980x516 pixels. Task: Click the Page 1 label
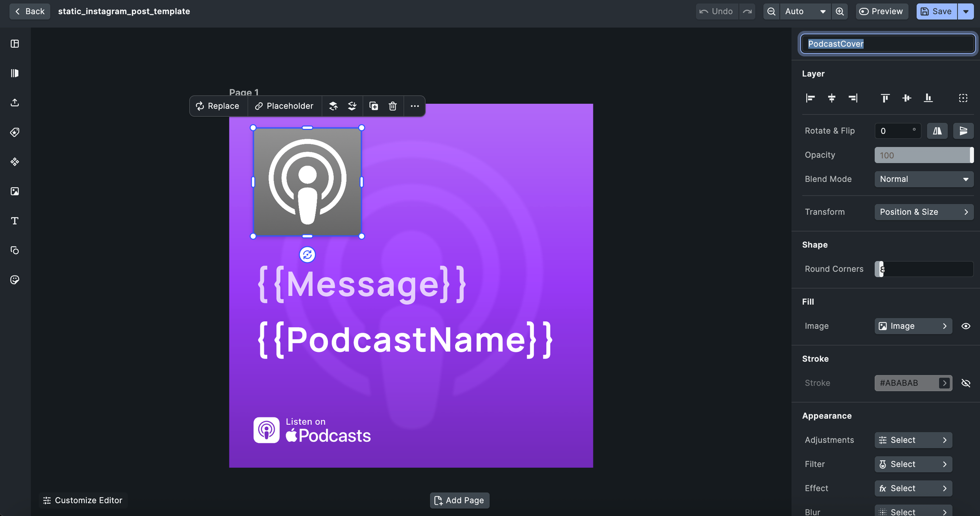[x=244, y=93]
